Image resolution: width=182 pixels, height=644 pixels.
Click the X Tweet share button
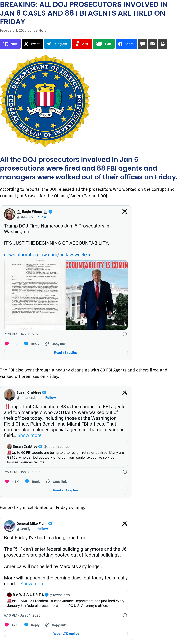(x=32, y=44)
